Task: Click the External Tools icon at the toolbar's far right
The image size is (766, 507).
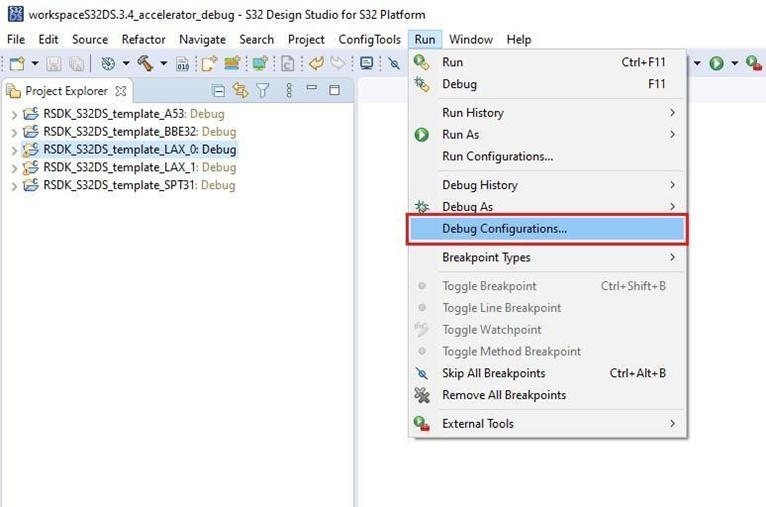Action: pos(754,63)
